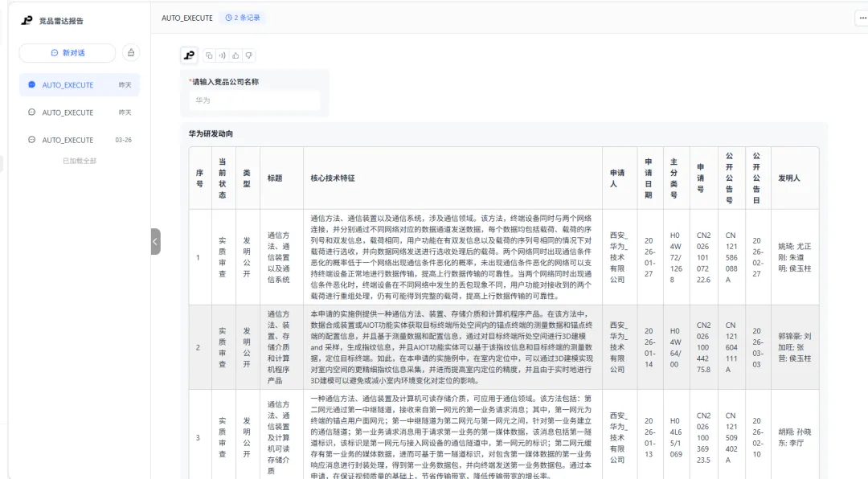The height and width of the screenshot is (479, 868).
Task: Click the 竞品雷达报告 logo icon
Action: pyautogui.click(x=27, y=20)
